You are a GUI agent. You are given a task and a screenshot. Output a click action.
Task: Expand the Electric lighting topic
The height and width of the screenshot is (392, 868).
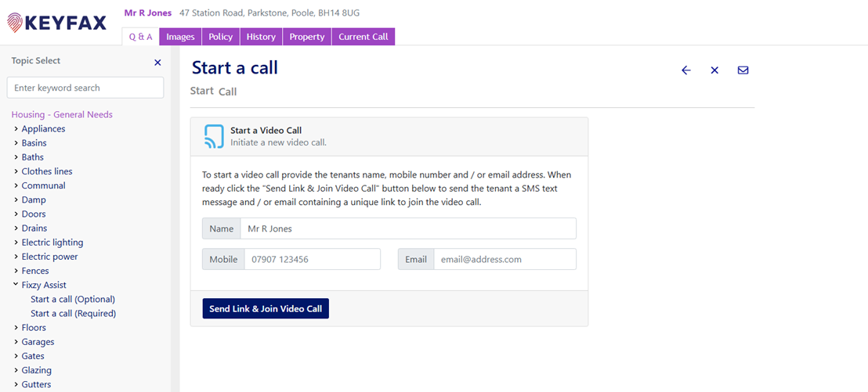click(x=16, y=243)
